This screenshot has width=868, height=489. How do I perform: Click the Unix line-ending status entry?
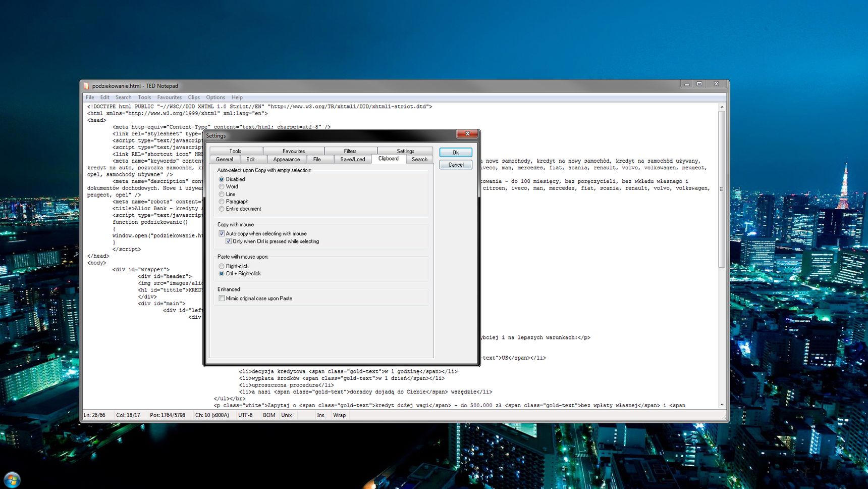[x=287, y=415]
